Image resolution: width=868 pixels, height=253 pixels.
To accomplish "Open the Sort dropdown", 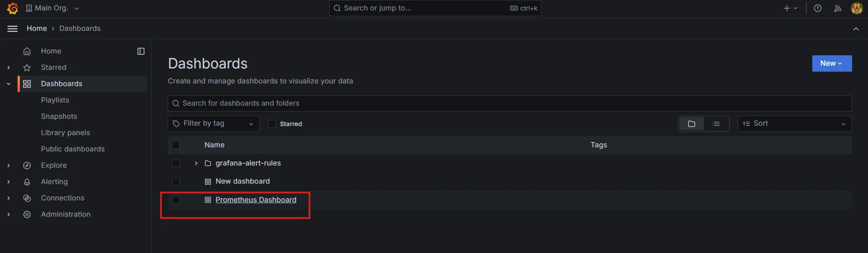I will click(x=795, y=124).
